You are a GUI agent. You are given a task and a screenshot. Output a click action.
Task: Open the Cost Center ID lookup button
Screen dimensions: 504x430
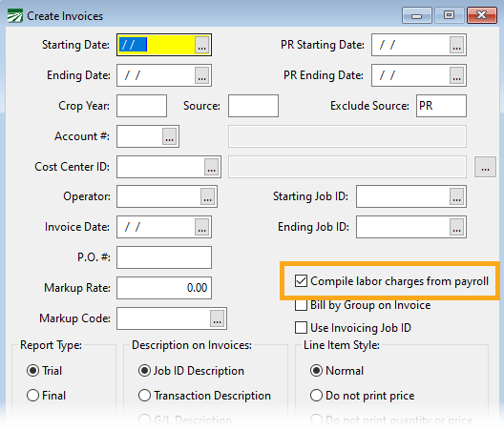(212, 167)
